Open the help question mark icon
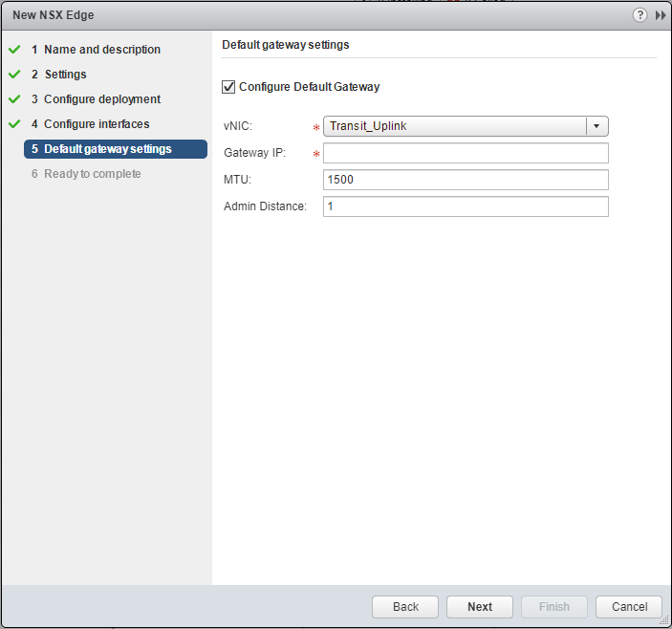 (639, 15)
